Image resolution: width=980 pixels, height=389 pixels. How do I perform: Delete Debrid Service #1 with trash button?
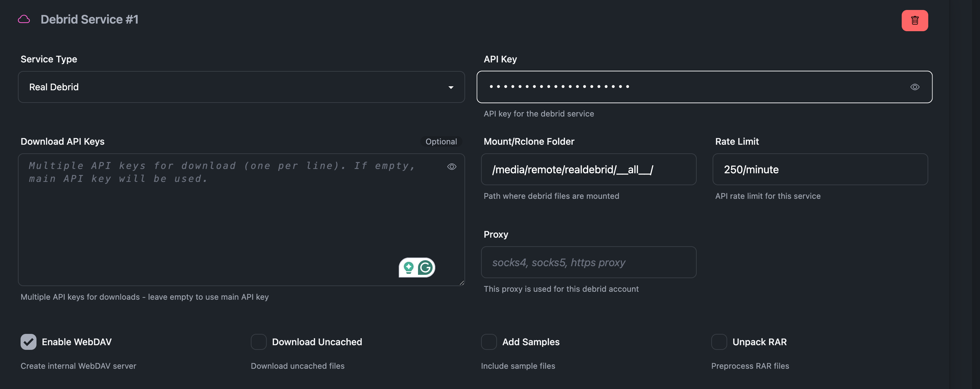pyautogui.click(x=914, y=21)
